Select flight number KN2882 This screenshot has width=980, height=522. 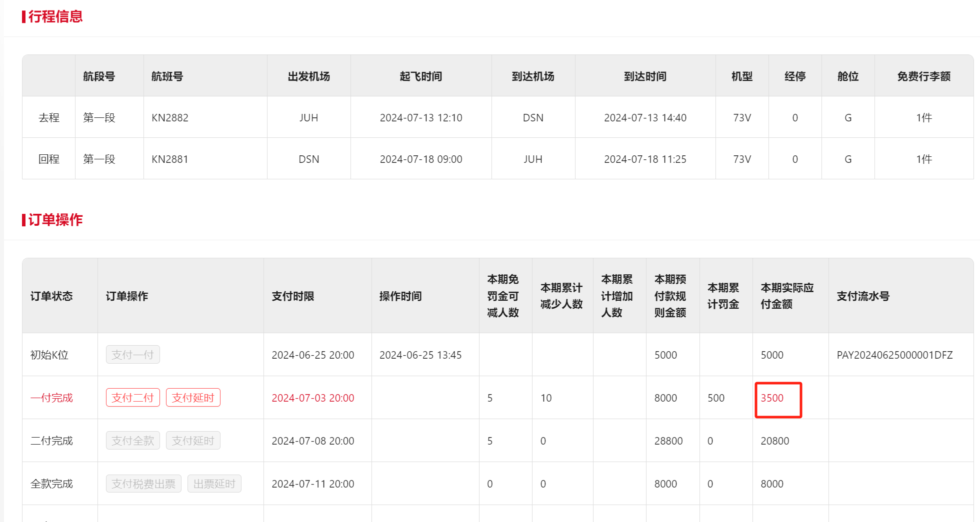click(x=170, y=118)
